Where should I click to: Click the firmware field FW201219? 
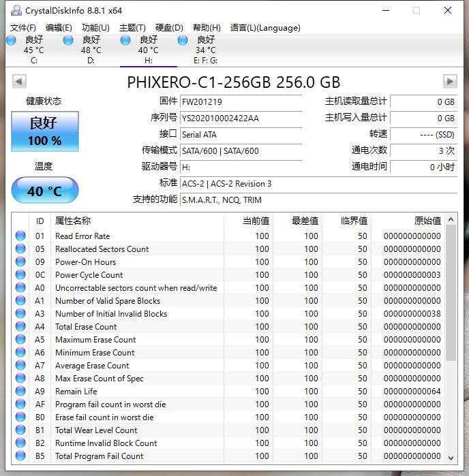coord(241,101)
